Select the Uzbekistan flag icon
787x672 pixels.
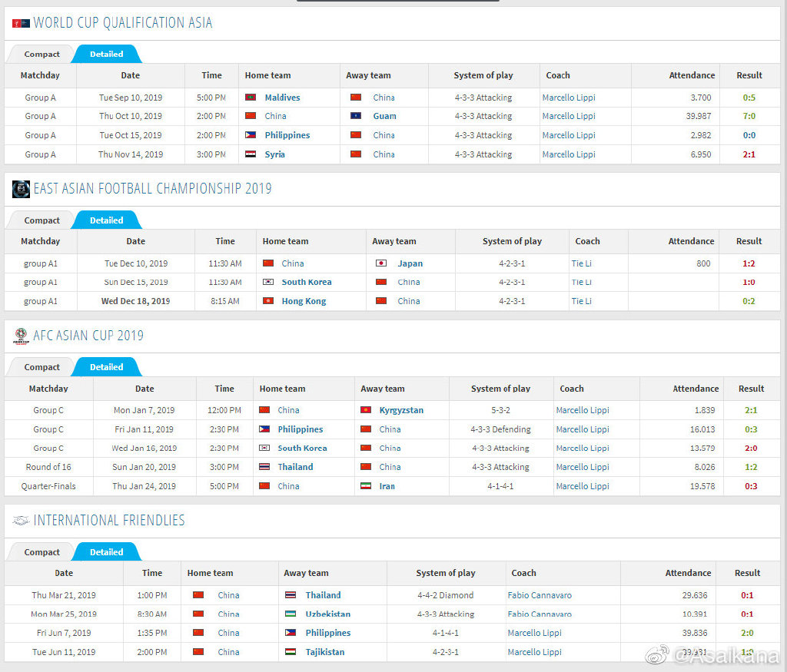[291, 614]
